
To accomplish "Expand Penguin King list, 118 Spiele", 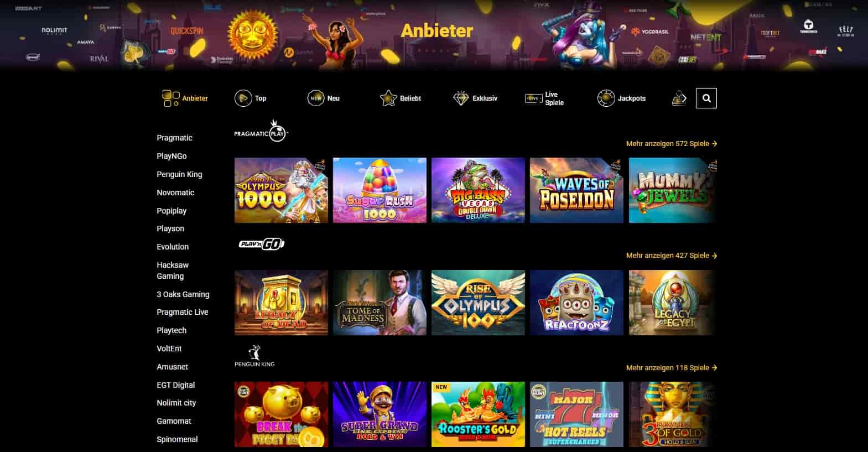I will (672, 367).
